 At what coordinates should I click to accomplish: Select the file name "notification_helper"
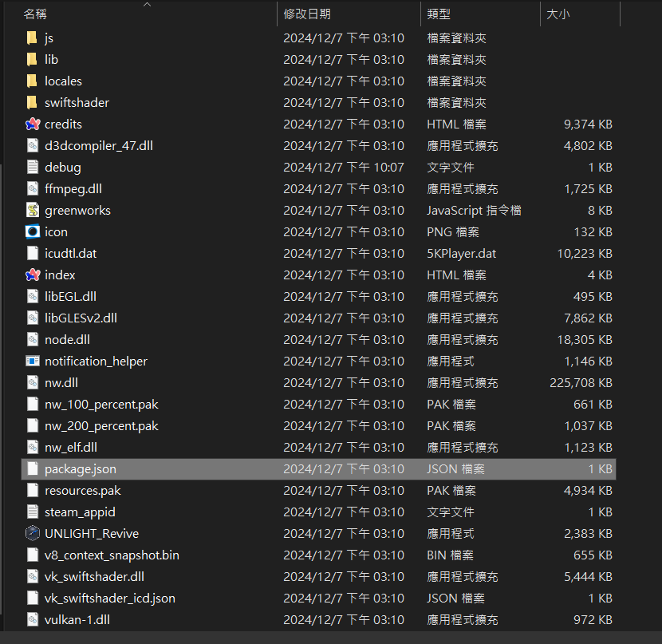coord(96,362)
